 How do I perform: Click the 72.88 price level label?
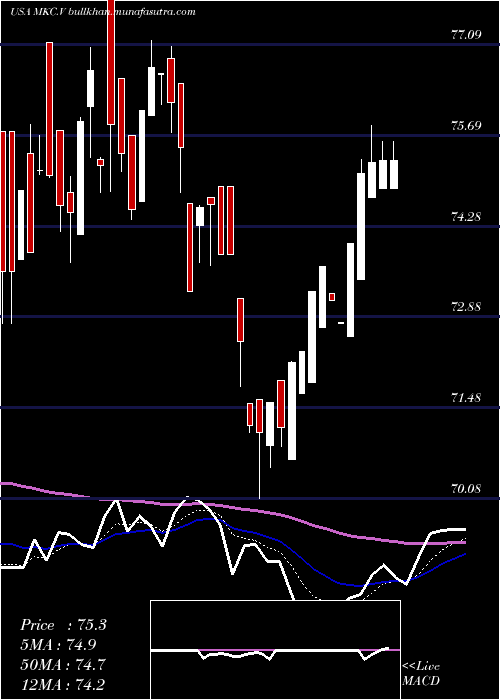click(466, 307)
